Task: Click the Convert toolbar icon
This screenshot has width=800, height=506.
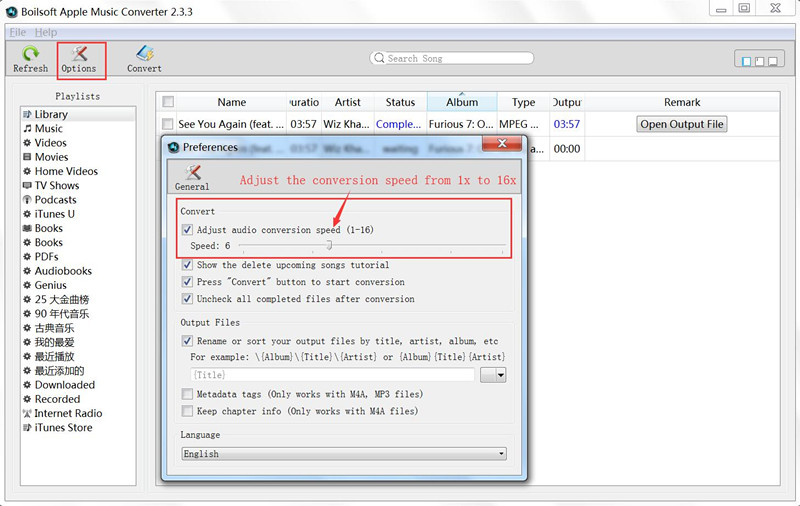Action: pyautogui.click(x=145, y=54)
